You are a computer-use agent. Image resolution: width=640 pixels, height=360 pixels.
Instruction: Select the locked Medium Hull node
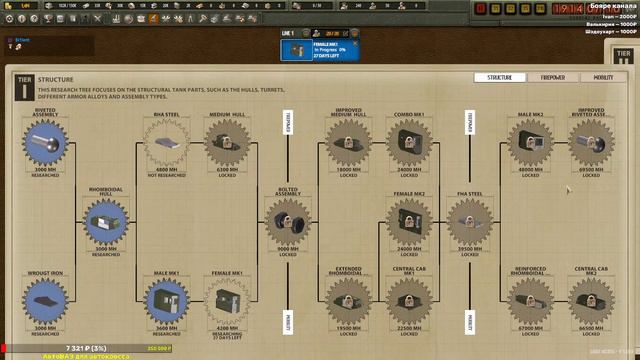[x=227, y=143]
